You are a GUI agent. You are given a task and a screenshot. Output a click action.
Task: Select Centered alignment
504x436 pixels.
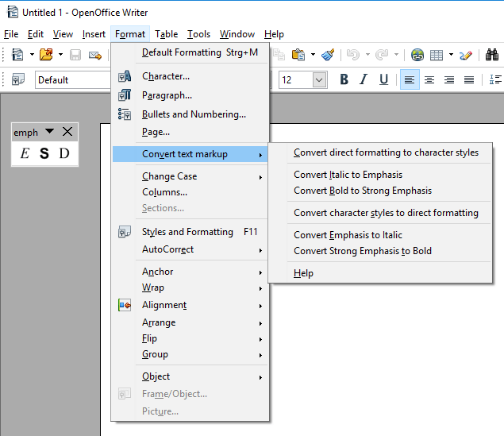coord(429,79)
